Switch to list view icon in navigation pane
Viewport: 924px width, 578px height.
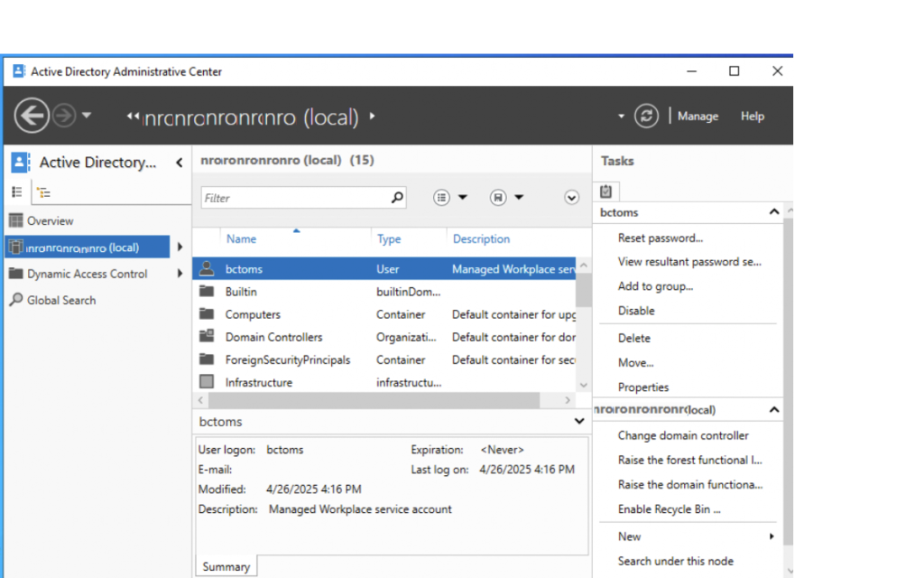(16, 191)
